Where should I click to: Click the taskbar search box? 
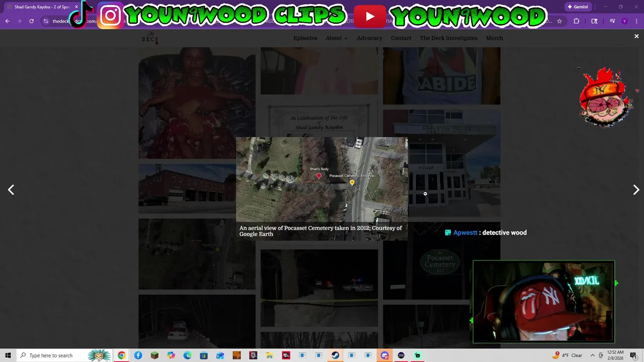(64, 355)
